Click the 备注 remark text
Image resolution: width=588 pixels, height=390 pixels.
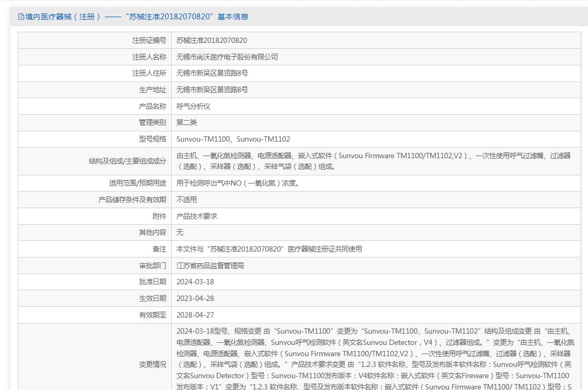pyautogui.click(x=269, y=249)
